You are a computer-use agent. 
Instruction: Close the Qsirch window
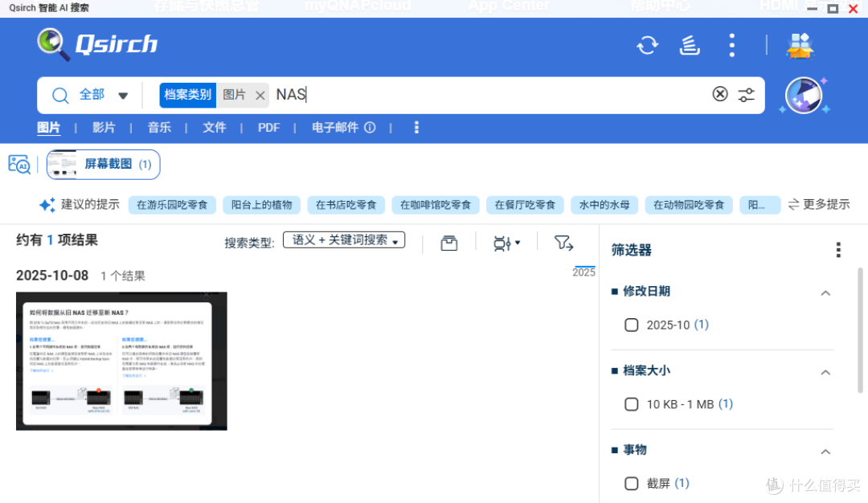tap(853, 8)
